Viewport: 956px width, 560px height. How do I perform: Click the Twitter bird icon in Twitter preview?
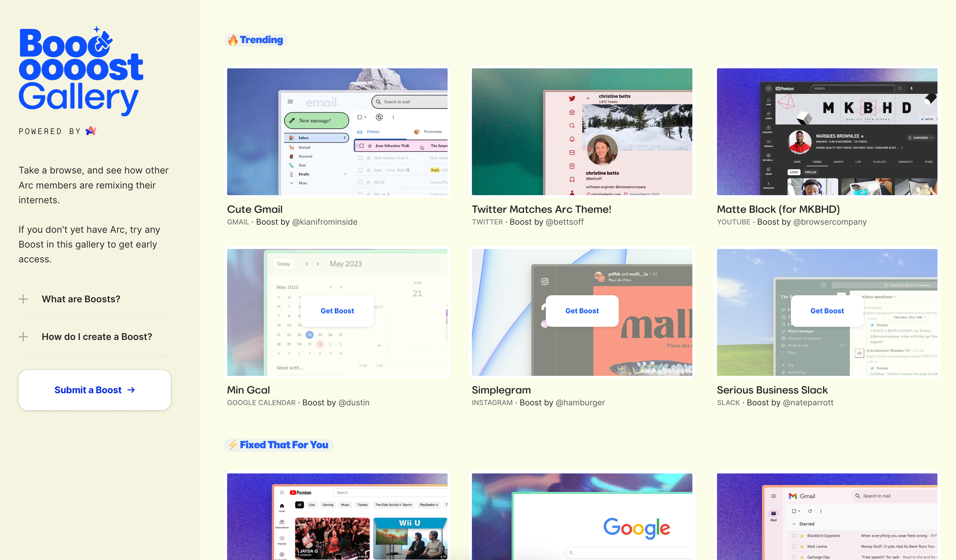pyautogui.click(x=572, y=98)
